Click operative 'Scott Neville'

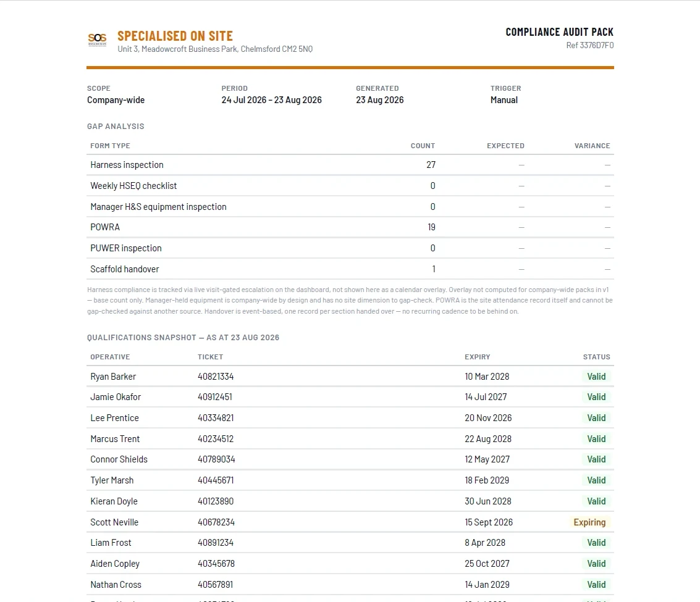(114, 522)
